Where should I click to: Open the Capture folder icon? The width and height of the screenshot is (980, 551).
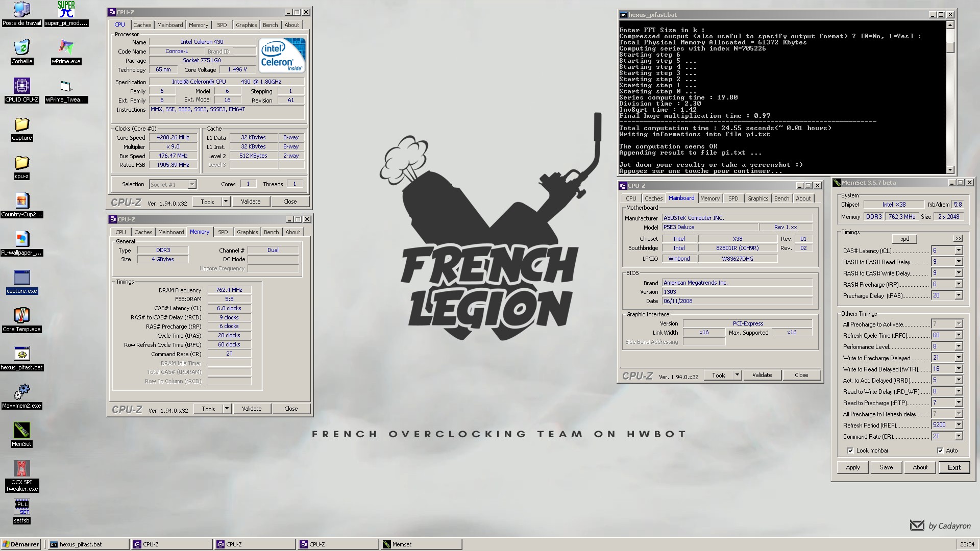point(21,129)
